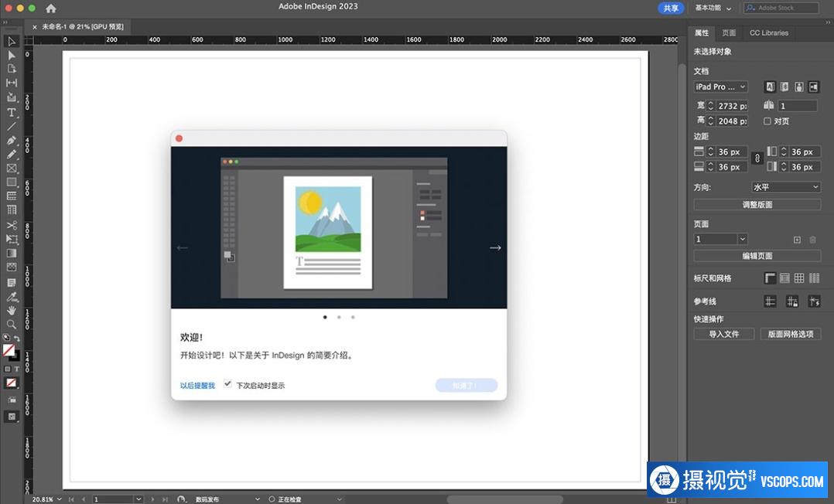Select the Direct Selection tool

point(11,55)
